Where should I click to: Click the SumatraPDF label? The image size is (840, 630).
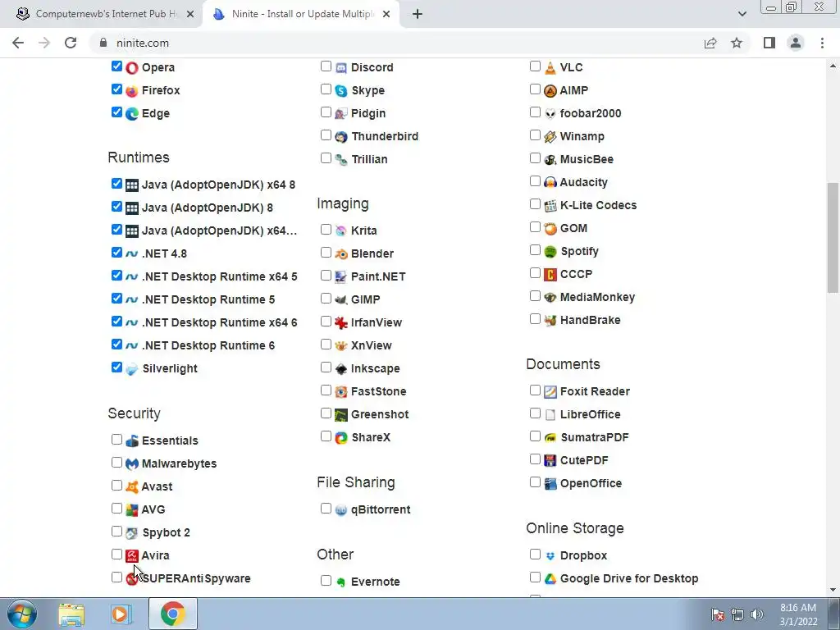[595, 438]
